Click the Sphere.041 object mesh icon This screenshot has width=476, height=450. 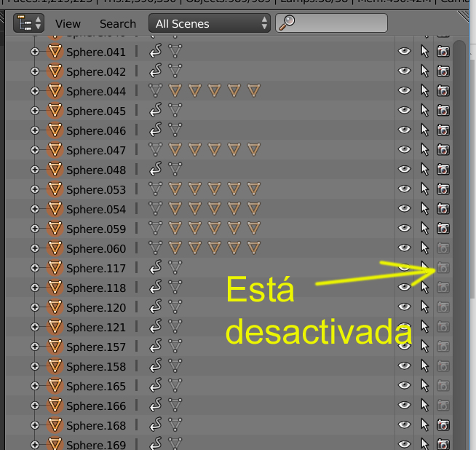tap(55, 52)
